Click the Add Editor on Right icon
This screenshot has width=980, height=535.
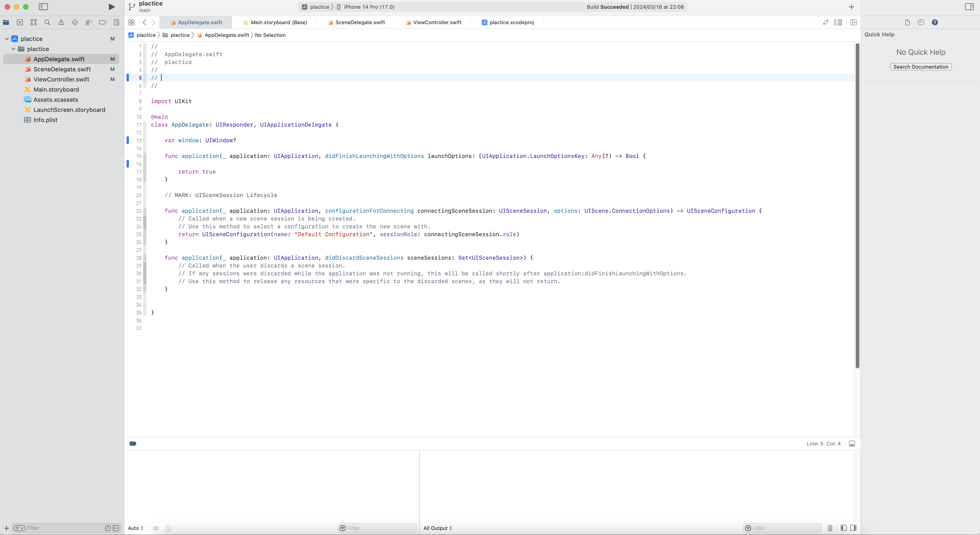pyautogui.click(x=853, y=23)
